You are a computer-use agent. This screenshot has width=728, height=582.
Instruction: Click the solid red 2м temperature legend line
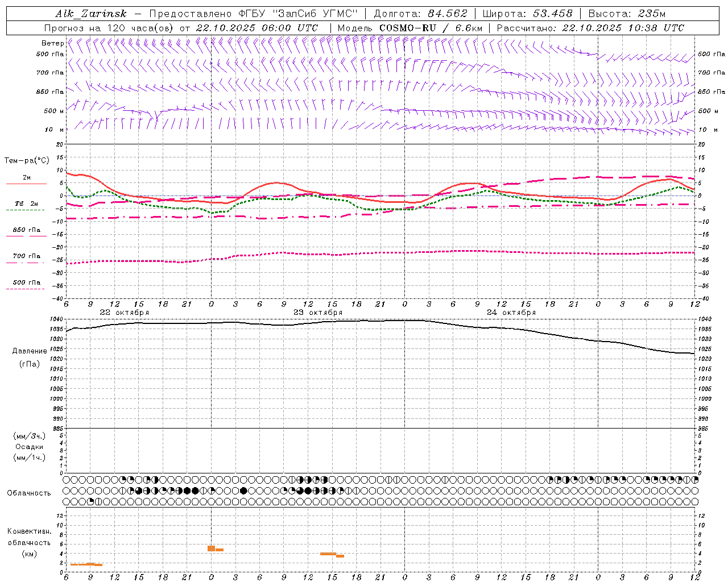pos(26,184)
